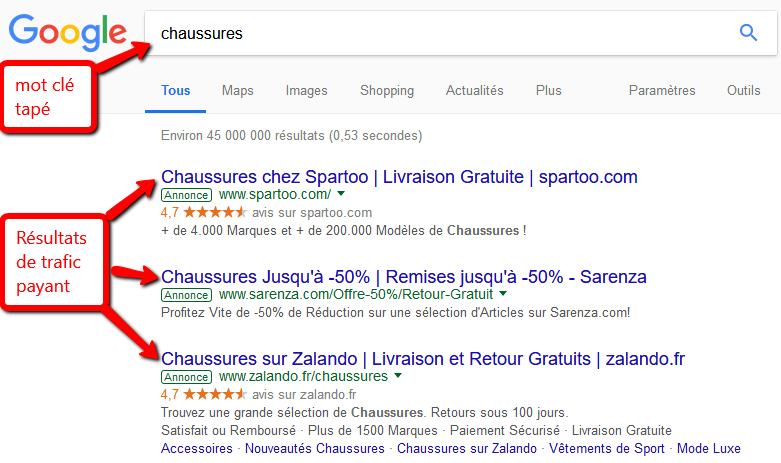Click the blue search magnifier icon
This screenshot has height=463, width=781.
coord(748,33)
